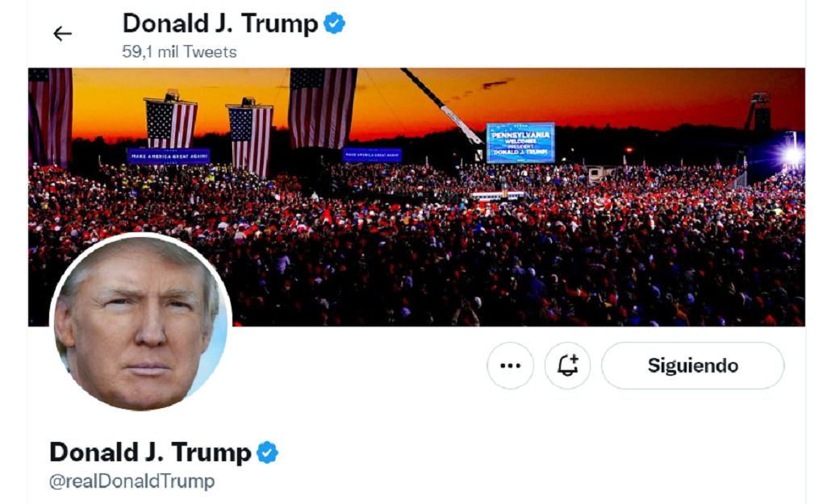The width and height of the screenshot is (831, 504).
Task: Select the @realDonaldTrump handle text
Action: coord(132,481)
